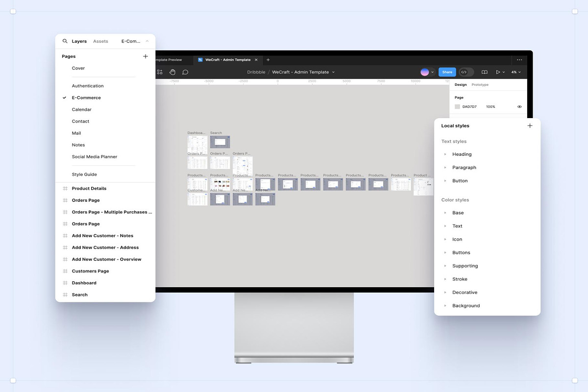588x392 pixels.
Task: Select the Search frame thumbnail on canvas
Action: [220, 142]
